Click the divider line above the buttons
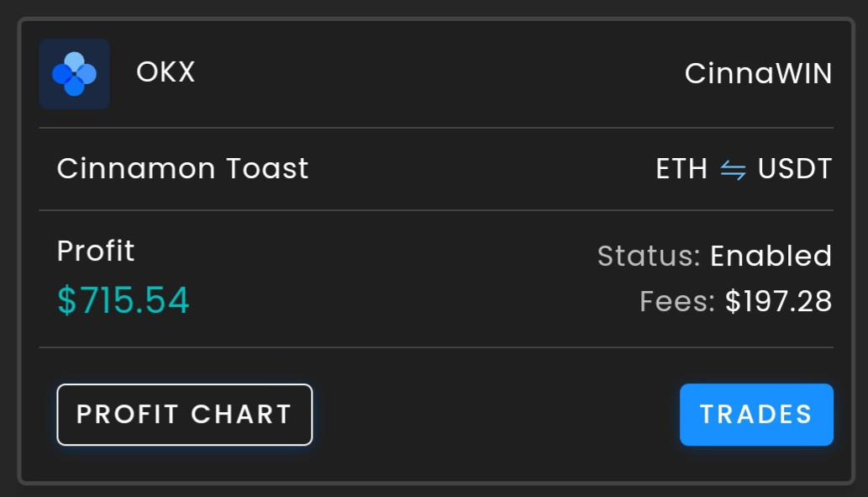868x497 pixels. coord(436,347)
